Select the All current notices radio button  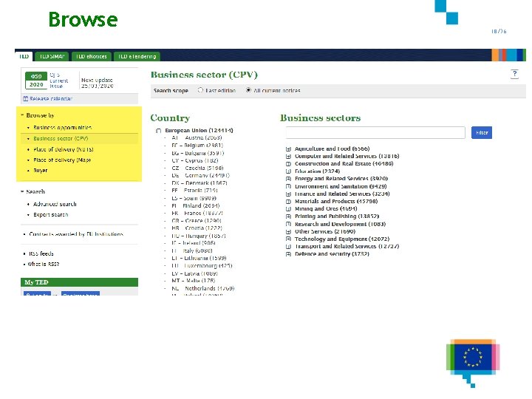248,90
